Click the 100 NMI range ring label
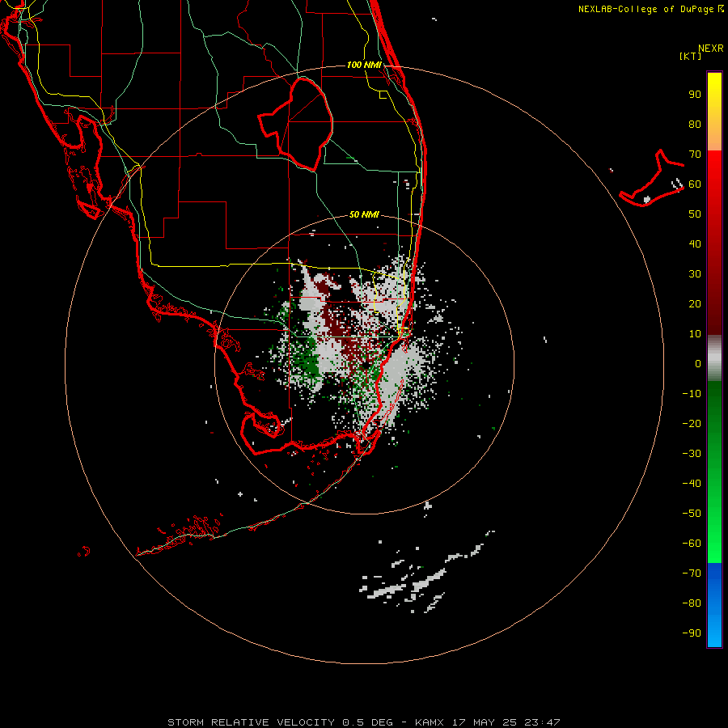The height and width of the screenshot is (728, 728). (364, 65)
